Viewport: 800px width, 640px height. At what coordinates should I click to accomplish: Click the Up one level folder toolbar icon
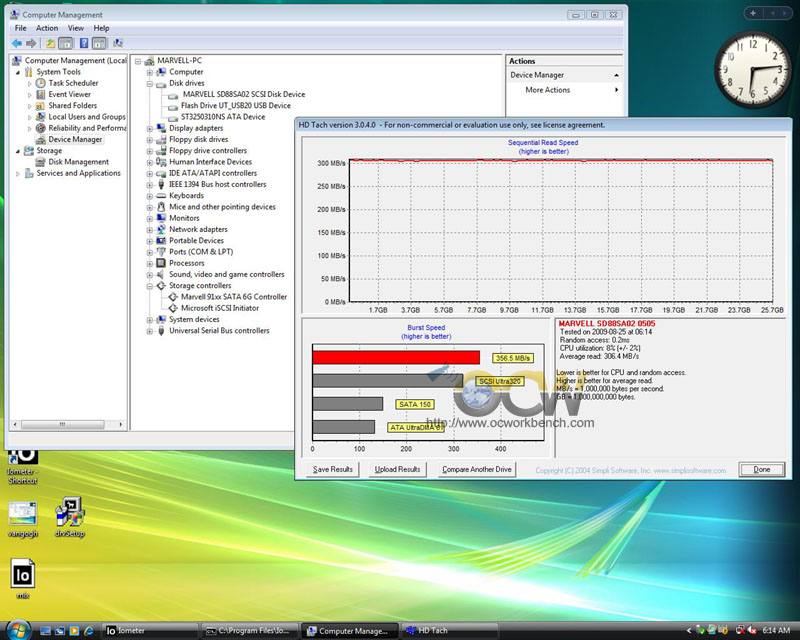pos(50,43)
